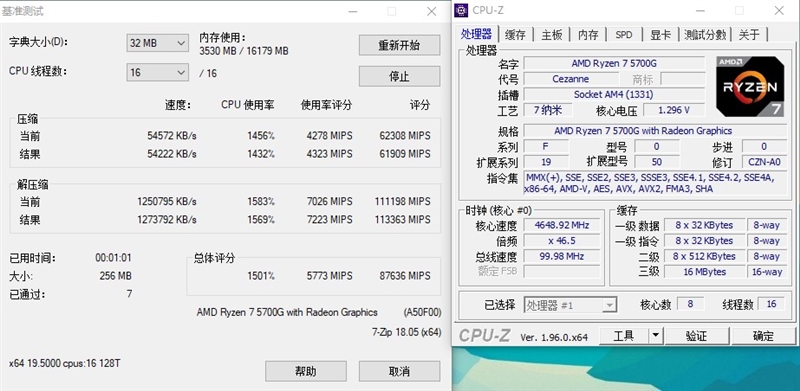Click the 取消 cancel button in benchmark window
Screen dimensions: 800x391
pos(399,371)
